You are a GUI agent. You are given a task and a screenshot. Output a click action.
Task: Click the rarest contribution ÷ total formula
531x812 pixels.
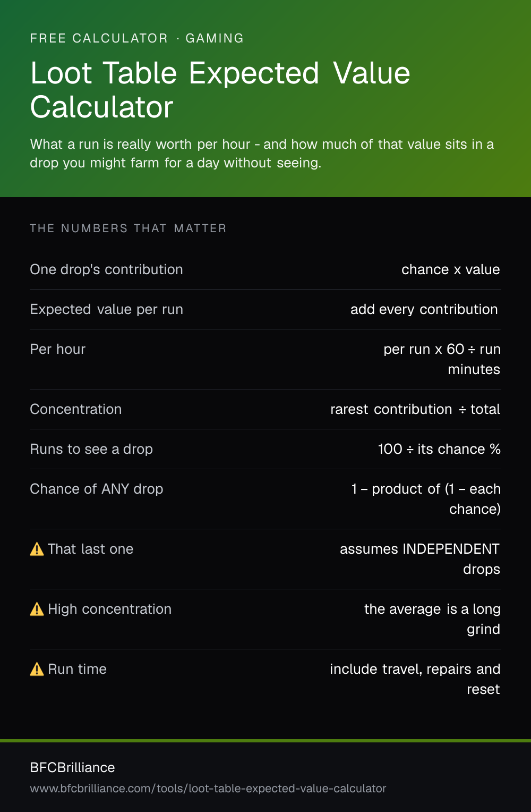click(x=415, y=409)
